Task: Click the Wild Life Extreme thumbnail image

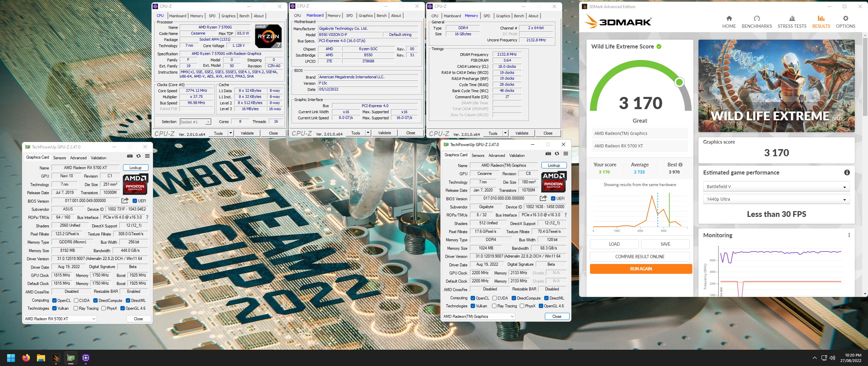Action: point(776,86)
